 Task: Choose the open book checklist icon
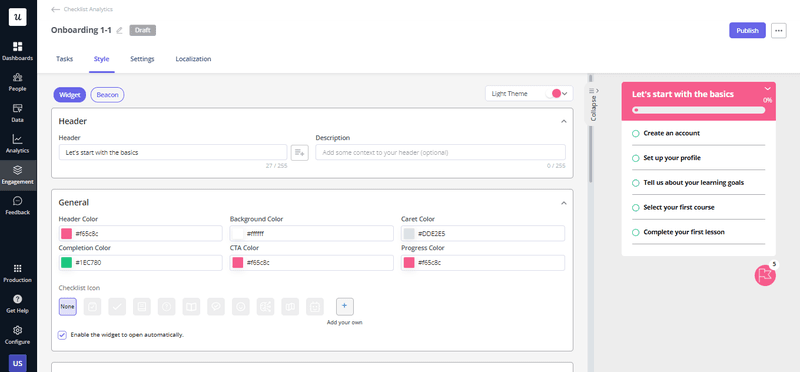[x=191, y=307]
